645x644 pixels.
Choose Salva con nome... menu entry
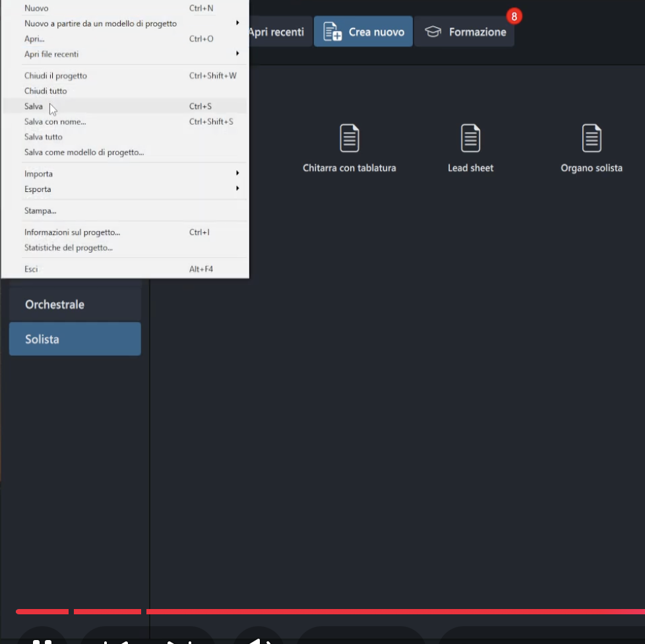(55, 121)
